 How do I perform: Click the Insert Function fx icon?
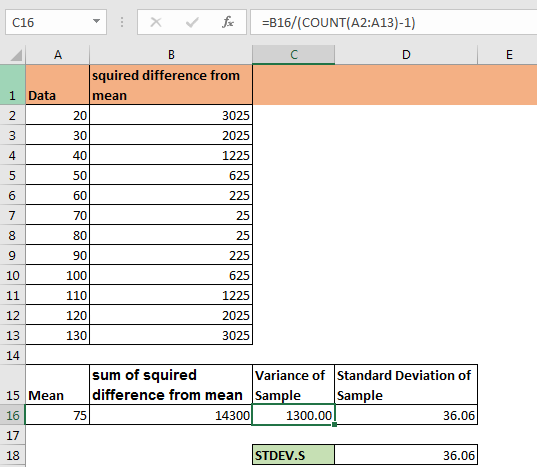[x=228, y=23]
